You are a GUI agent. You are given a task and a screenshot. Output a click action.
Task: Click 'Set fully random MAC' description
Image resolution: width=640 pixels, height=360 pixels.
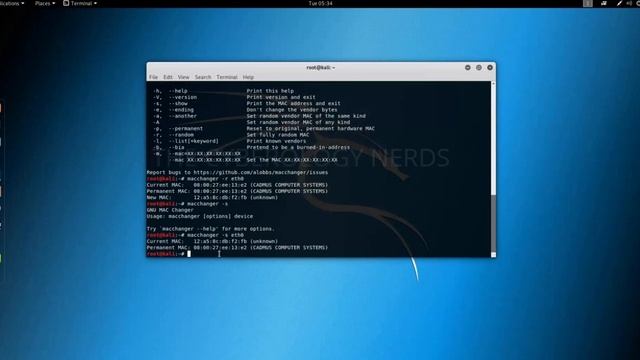point(278,135)
